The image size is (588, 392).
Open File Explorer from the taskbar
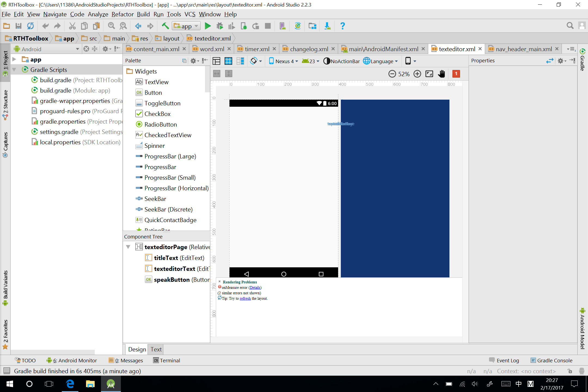coord(90,384)
